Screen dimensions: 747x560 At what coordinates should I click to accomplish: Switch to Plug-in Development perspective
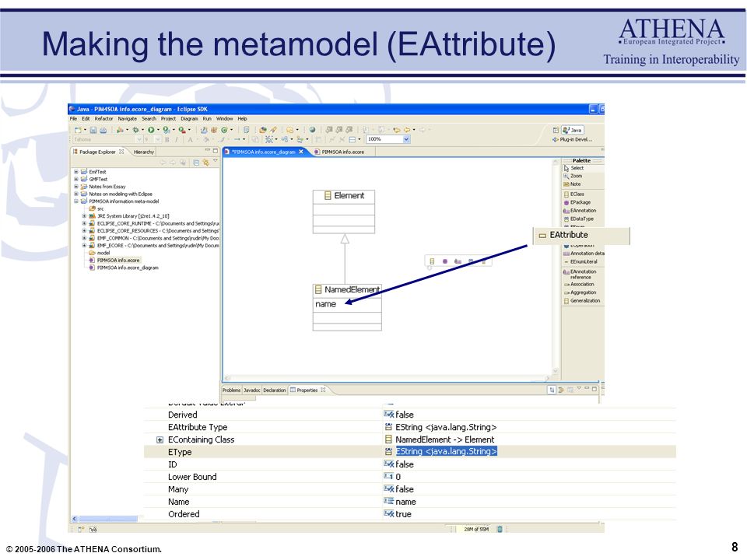[572, 140]
